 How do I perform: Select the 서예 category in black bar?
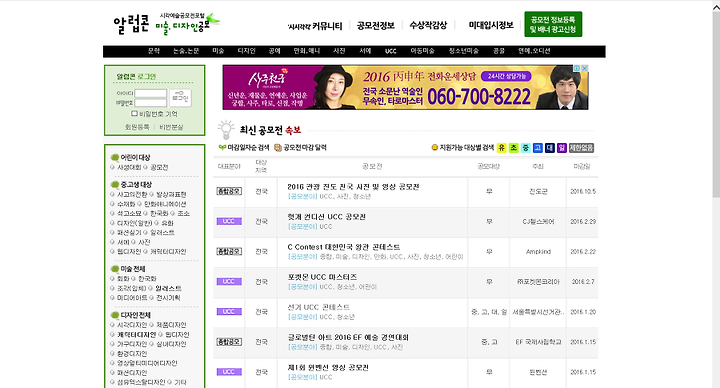pyautogui.click(x=365, y=51)
